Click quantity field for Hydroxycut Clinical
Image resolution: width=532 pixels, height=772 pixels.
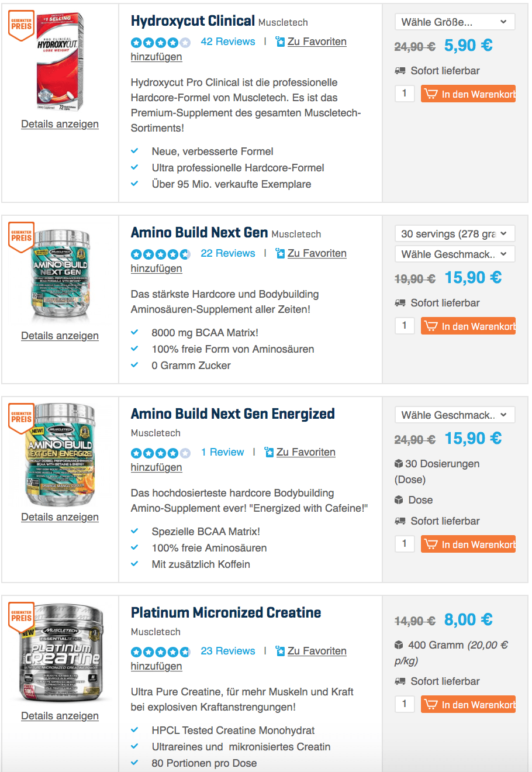pyautogui.click(x=405, y=94)
